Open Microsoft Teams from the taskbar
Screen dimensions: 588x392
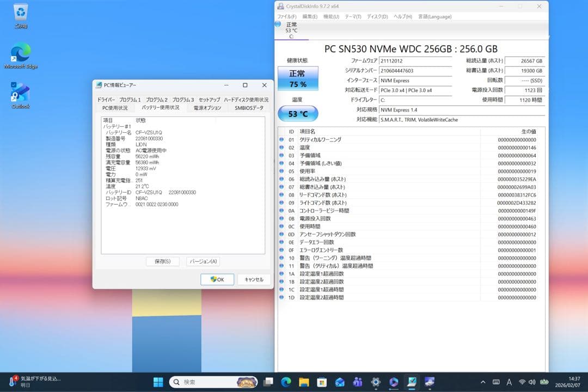click(x=358, y=382)
